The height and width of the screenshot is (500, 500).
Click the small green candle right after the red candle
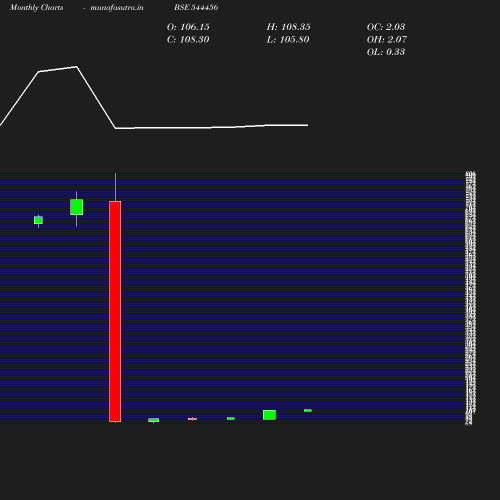154,420
